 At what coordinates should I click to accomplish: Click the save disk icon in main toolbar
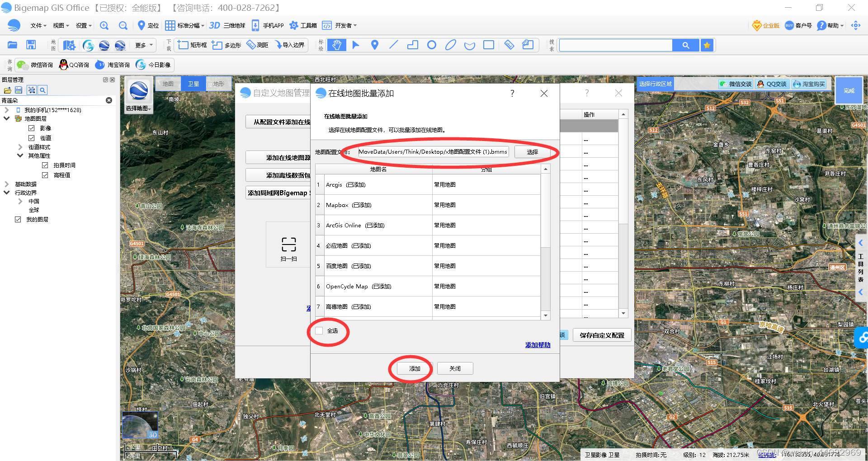pyautogui.click(x=31, y=45)
